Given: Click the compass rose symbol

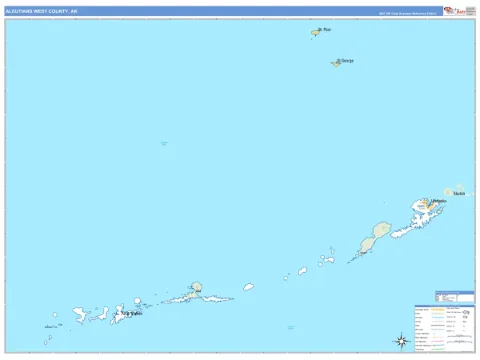Looking at the screenshot, I should (402, 341).
